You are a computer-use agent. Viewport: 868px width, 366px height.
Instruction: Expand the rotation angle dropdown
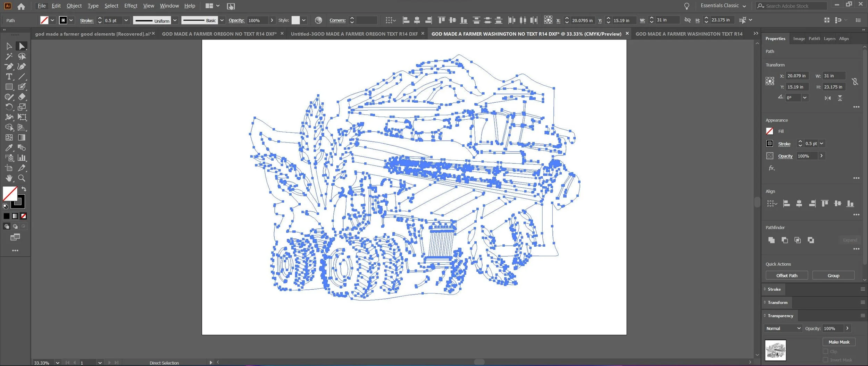point(804,98)
